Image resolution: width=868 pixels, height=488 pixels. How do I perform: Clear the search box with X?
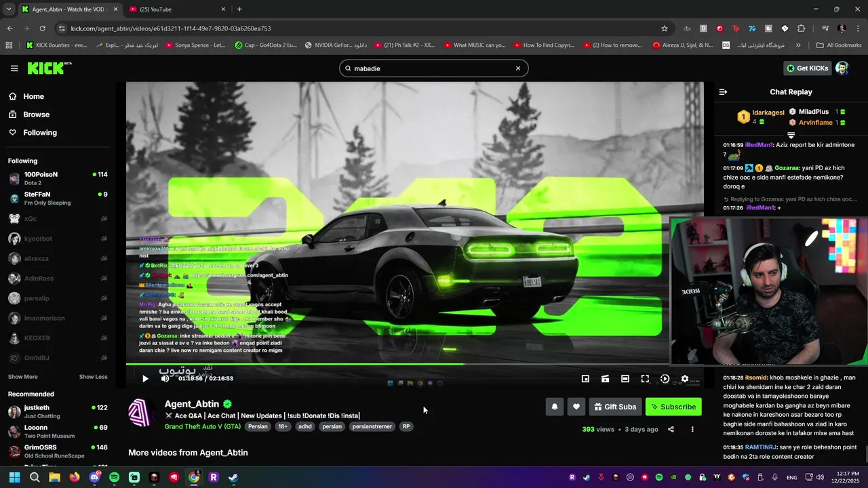click(518, 68)
